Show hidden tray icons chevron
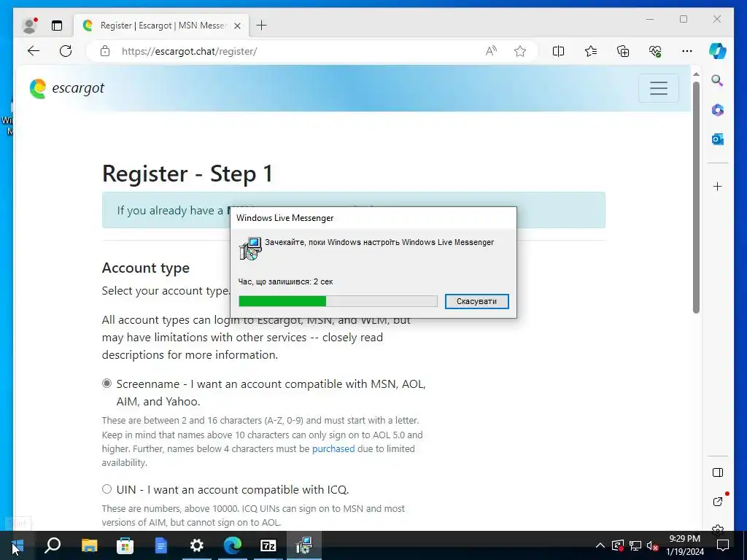The height and width of the screenshot is (560, 747). coord(600,545)
